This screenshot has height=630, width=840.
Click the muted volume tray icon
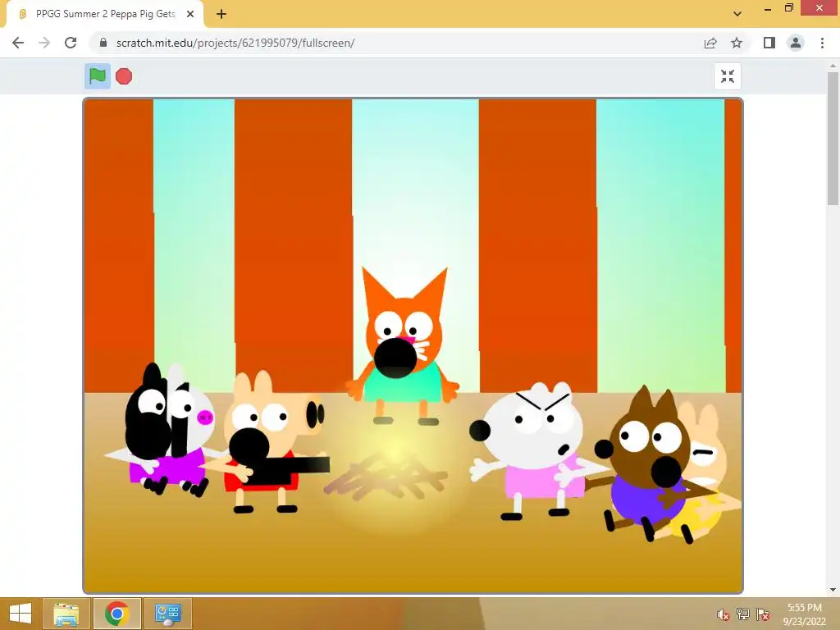tap(723, 614)
